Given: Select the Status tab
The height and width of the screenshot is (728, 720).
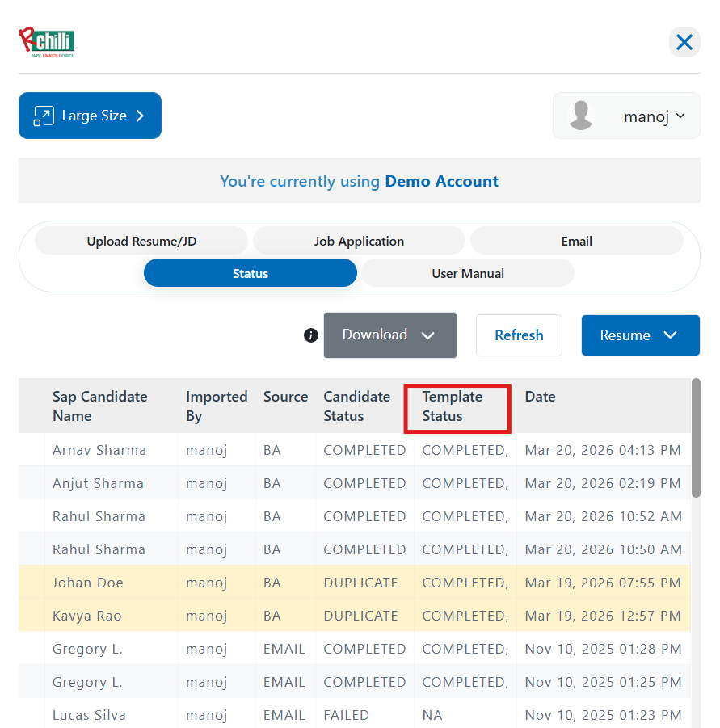Looking at the screenshot, I should (x=250, y=273).
